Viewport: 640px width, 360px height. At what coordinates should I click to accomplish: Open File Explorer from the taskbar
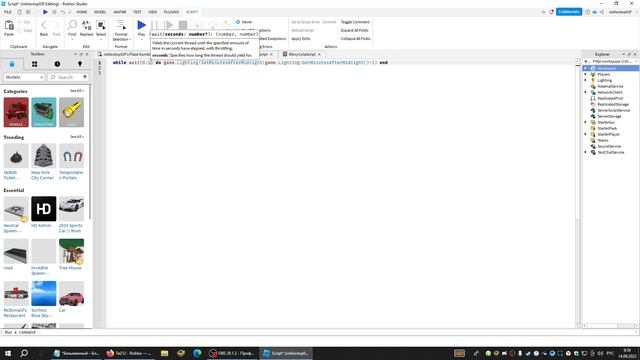[164, 353]
